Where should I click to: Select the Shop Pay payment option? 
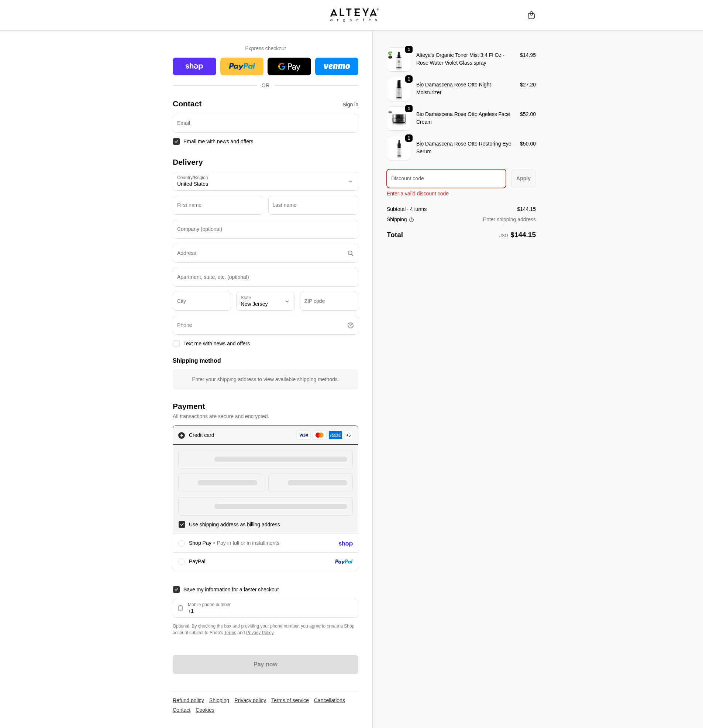pos(182,543)
